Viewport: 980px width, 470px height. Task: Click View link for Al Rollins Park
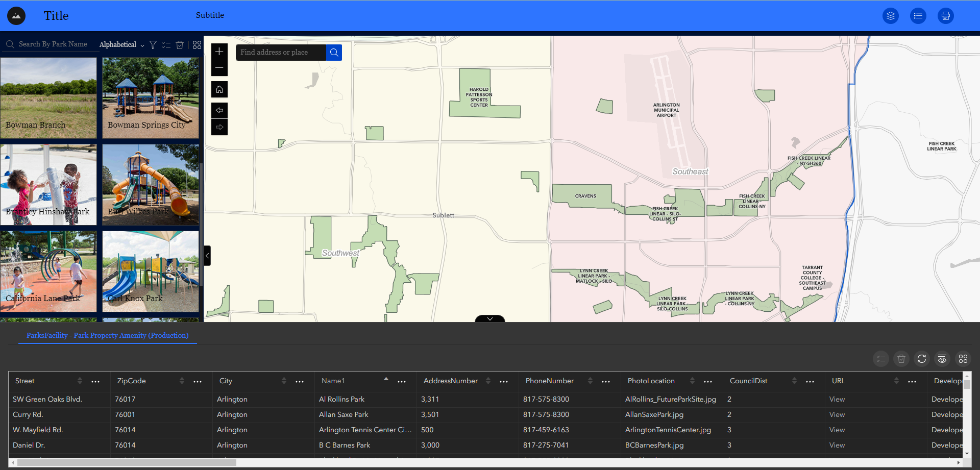tap(837, 399)
